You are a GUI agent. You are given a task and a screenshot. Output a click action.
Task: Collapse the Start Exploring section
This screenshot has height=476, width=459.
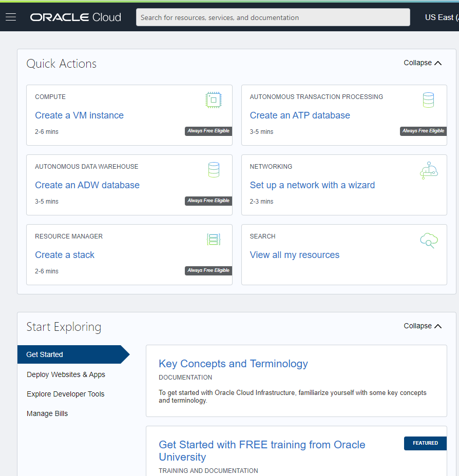point(422,326)
